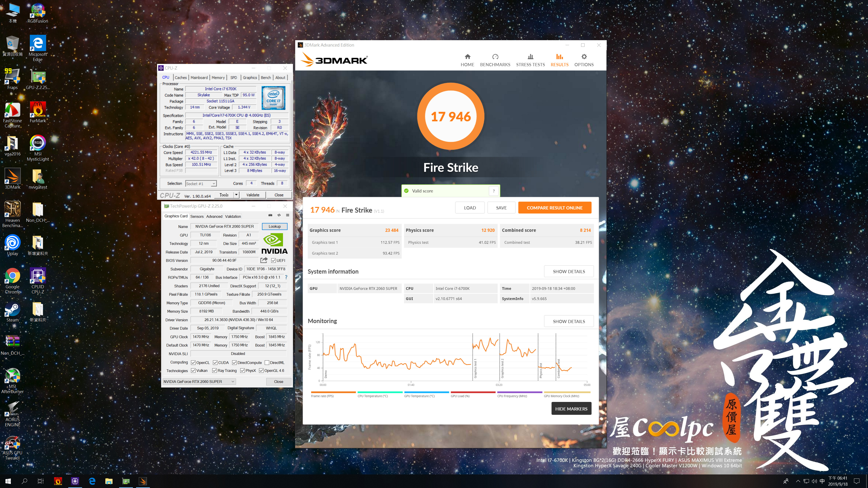Image resolution: width=868 pixels, height=488 pixels.
Task: Toggle PhysX checkbox in GPU-Z
Action: [242, 371]
